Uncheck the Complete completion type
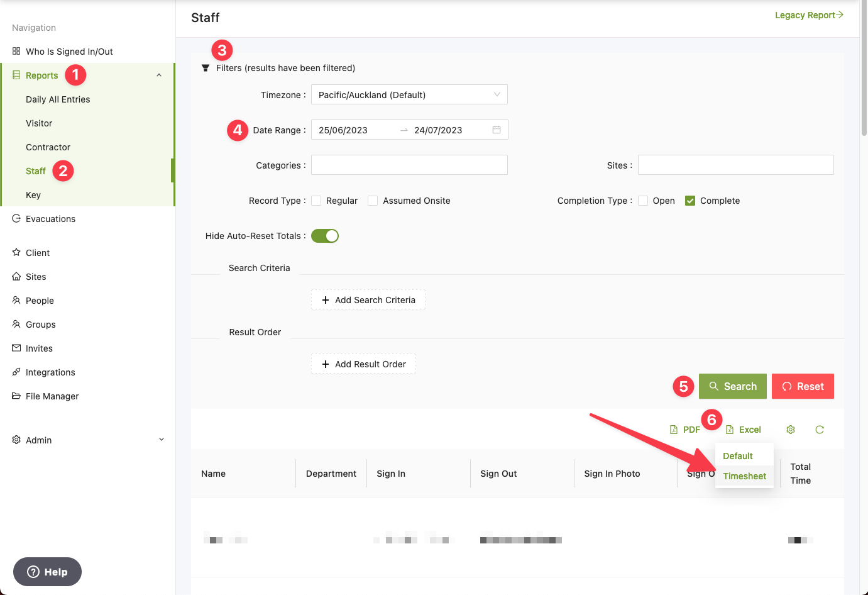The width and height of the screenshot is (868, 595). [x=690, y=201]
